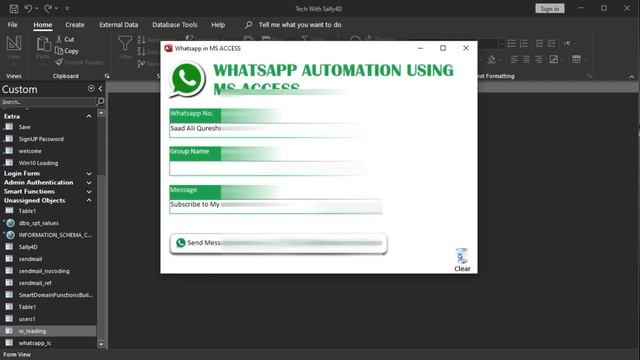
Task: Select the w_loading form
Action: click(48, 331)
